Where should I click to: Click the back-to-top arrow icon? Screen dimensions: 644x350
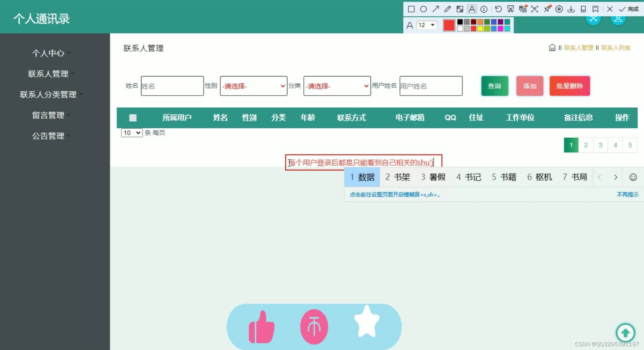click(x=625, y=332)
